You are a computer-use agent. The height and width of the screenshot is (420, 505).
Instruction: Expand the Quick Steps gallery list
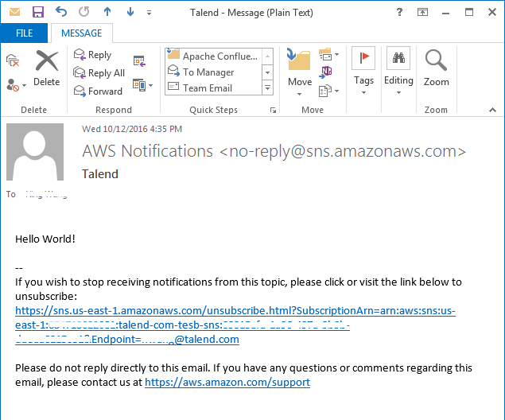(268, 87)
